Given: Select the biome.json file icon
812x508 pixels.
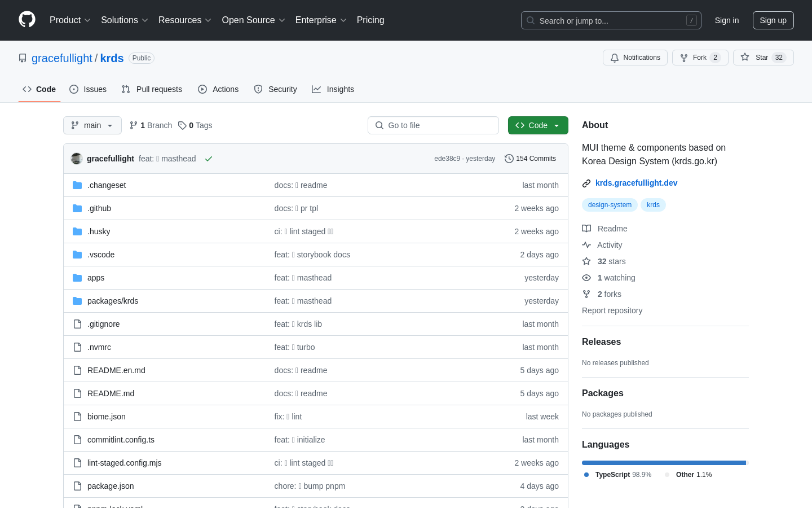Looking at the screenshot, I should 77,417.
